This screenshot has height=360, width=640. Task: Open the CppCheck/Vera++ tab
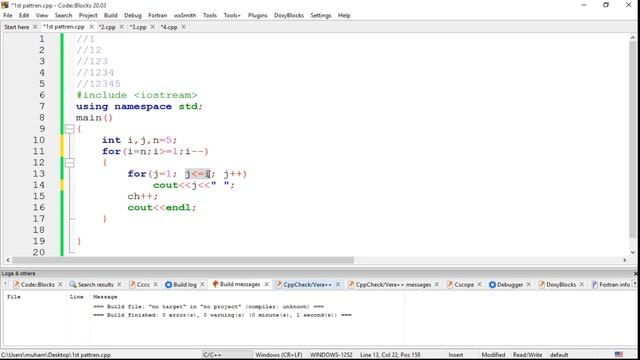[x=307, y=284]
